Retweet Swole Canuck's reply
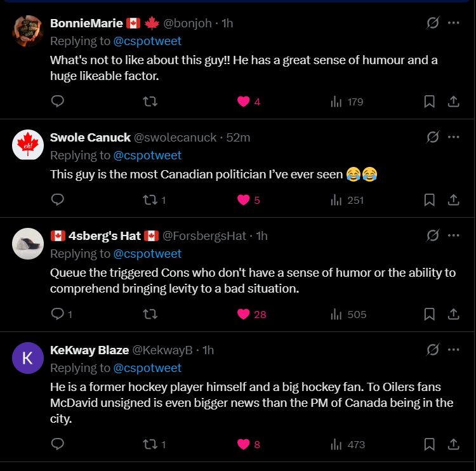 pyautogui.click(x=150, y=200)
